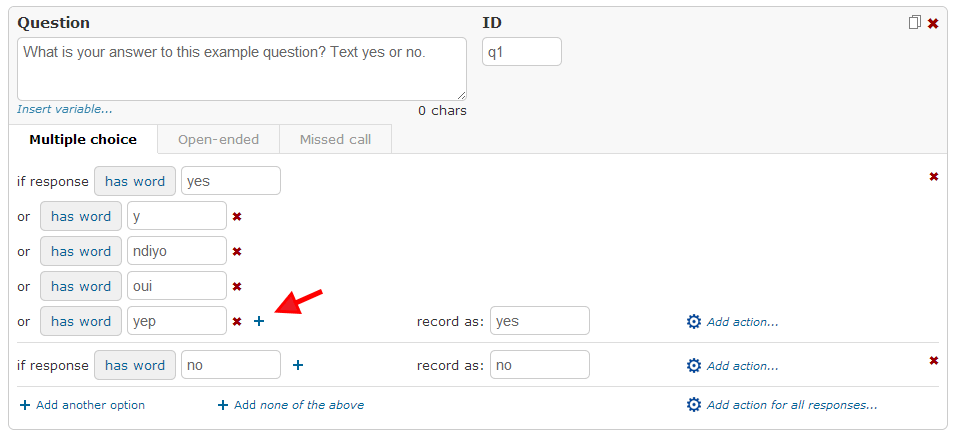The width and height of the screenshot is (960, 436).
Task: Remove the 'y' word condition
Action: [x=237, y=216]
